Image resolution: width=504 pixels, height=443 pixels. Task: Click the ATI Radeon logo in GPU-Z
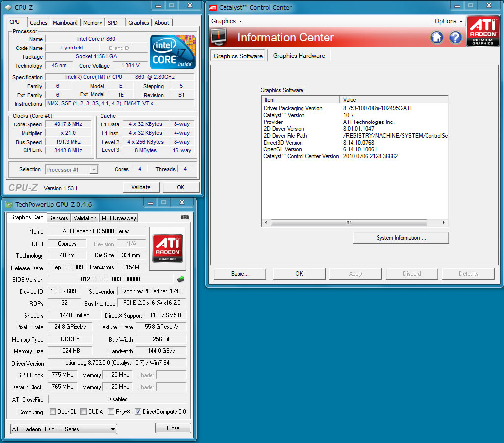[x=168, y=248]
